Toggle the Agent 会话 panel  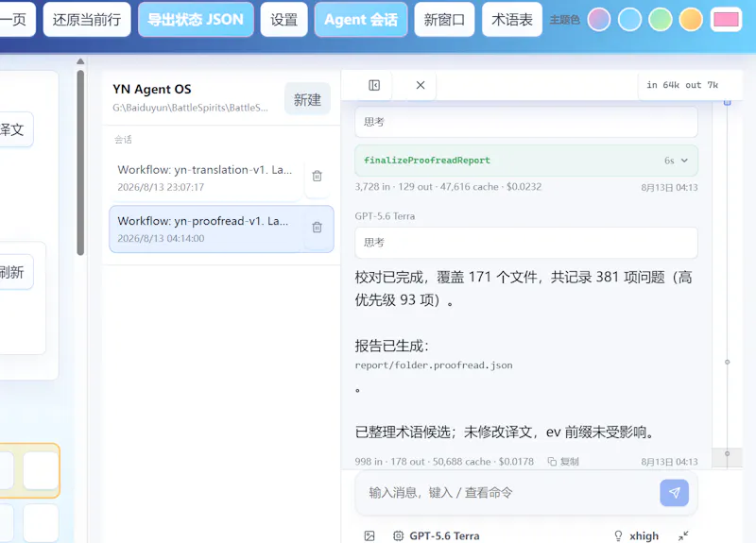361,19
